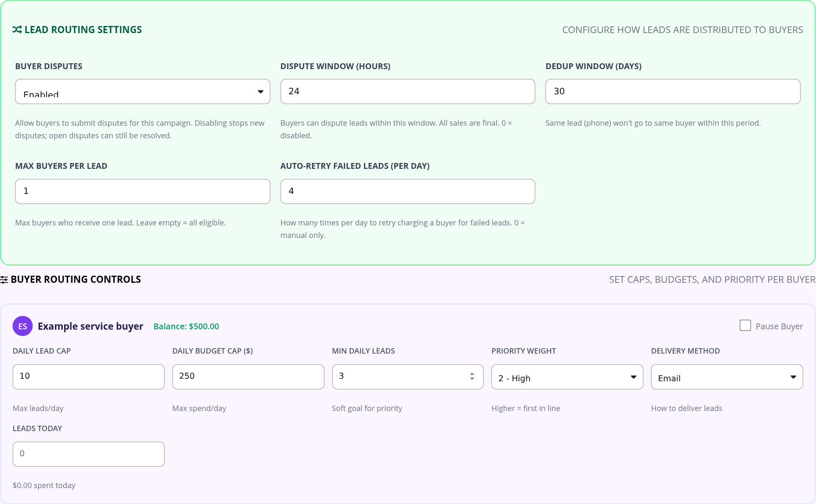This screenshot has height=504, width=816.
Task: Click the Lead Routing Settings heading
Action: (x=83, y=30)
